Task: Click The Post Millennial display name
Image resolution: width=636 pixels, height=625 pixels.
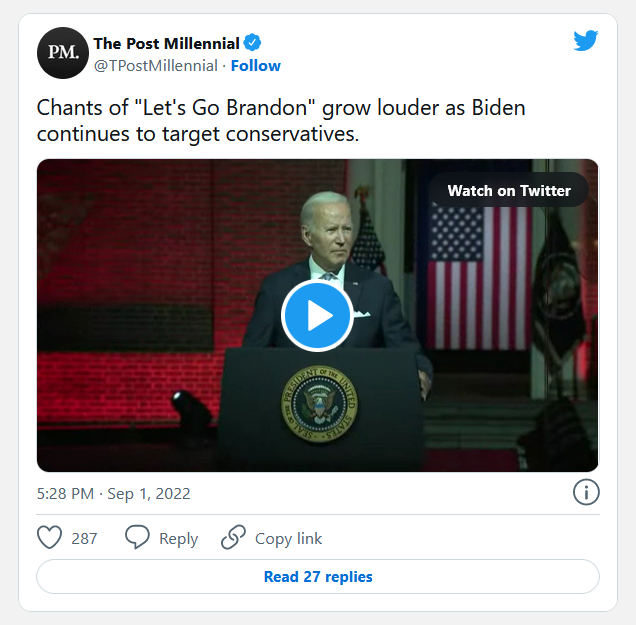Action: pyautogui.click(x=166, y=43)
